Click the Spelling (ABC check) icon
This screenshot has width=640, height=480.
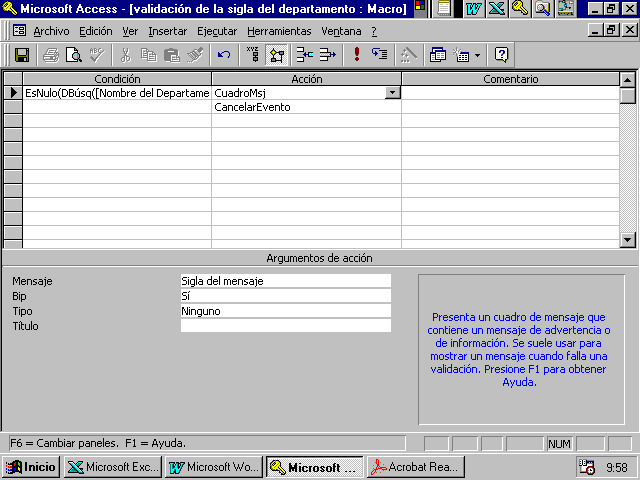[x=97, y=55]
